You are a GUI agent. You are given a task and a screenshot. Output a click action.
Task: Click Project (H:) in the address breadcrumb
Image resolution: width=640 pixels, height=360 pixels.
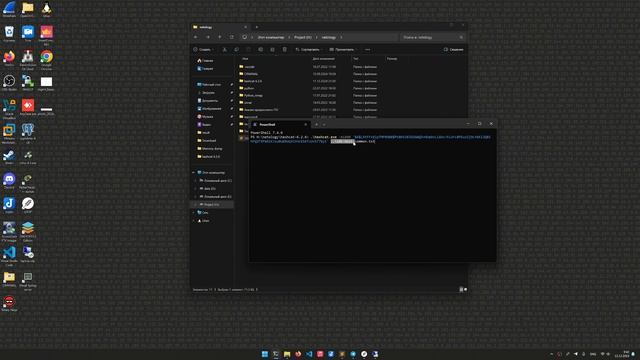pos(303,37)
